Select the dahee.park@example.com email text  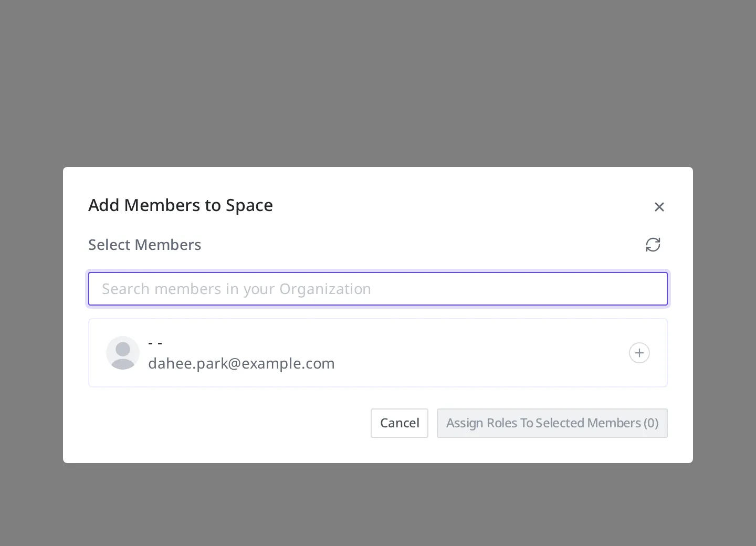pos(241,363)
